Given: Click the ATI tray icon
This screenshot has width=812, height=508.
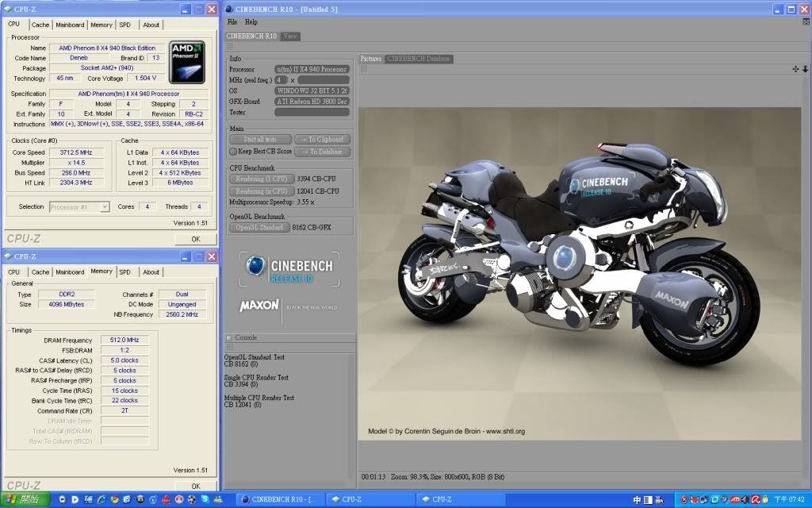Looking at the screenshot, I should [x=735, y=499].
